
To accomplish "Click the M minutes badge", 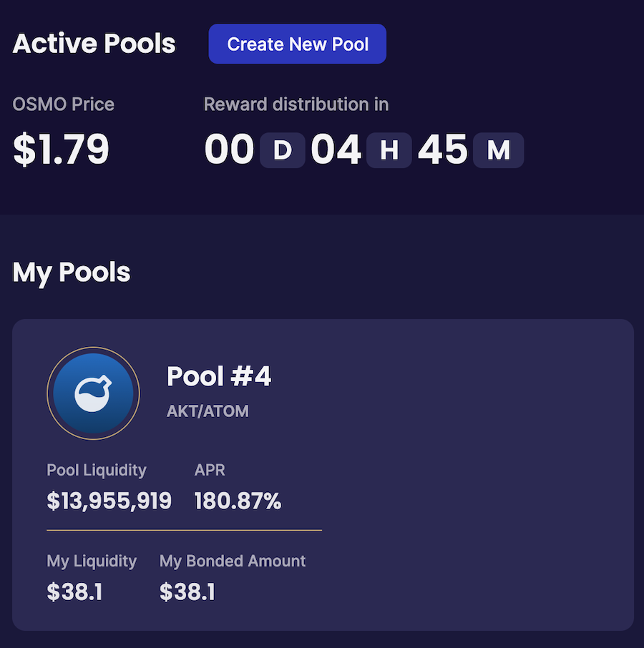I will [x=499, y=150].
